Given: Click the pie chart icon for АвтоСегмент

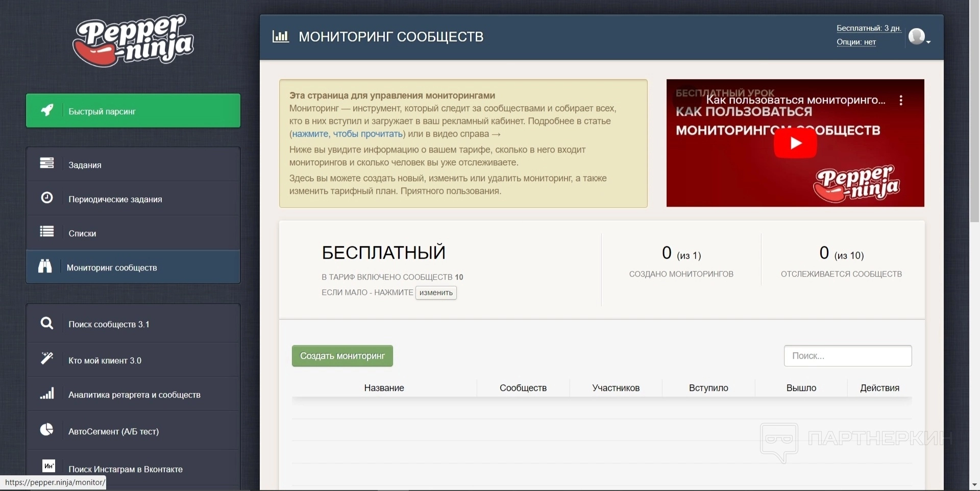Looking at the screenshot, I should point(47,430).
